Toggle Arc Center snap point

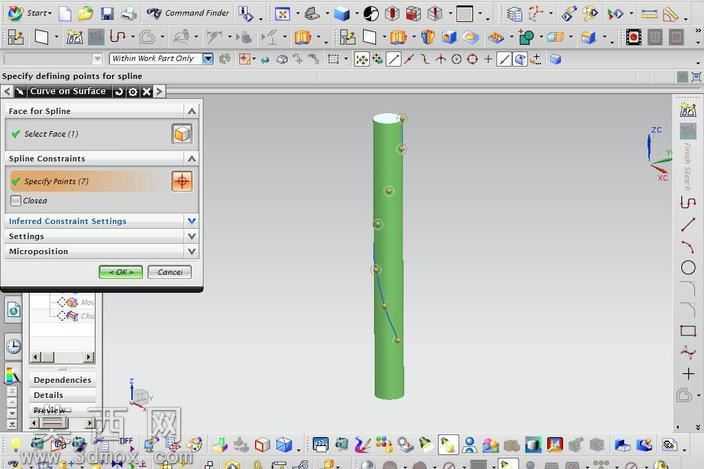(x=456, y=59)
